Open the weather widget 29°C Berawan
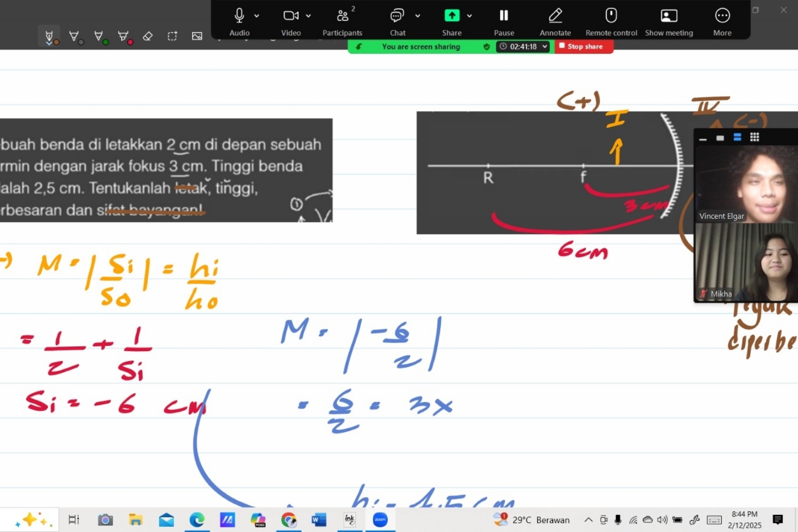Viewport: 798px width, 532px height. [x=531, y=520]
